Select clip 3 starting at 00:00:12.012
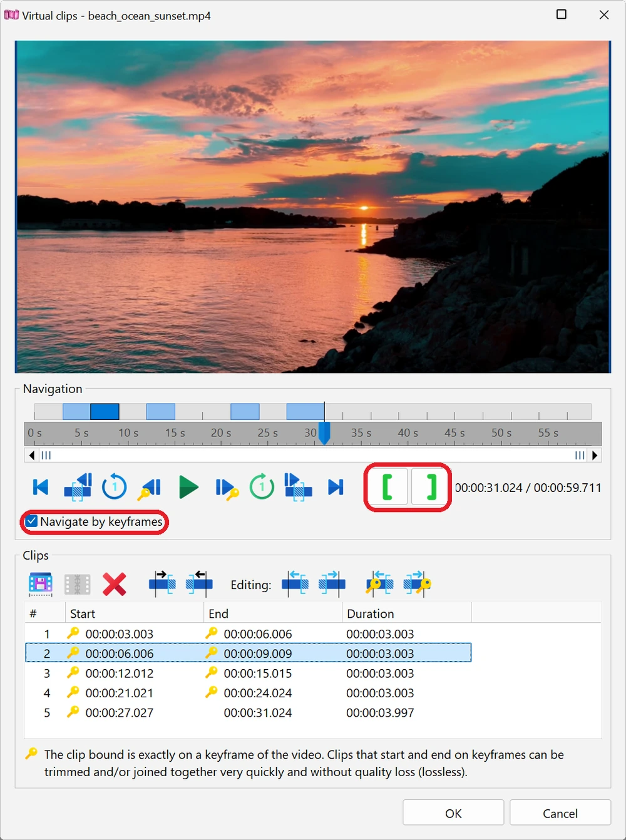This screenshot has height=840, width=626. point(248,673)
